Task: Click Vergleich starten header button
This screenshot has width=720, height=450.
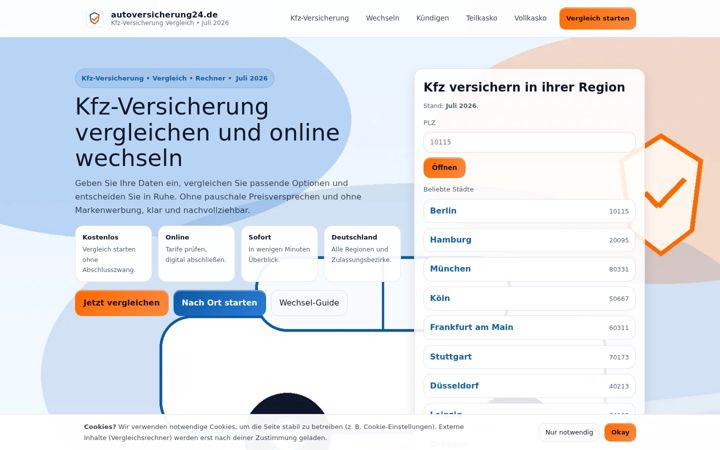Action: pyautogui.click(x=597, y=18)
